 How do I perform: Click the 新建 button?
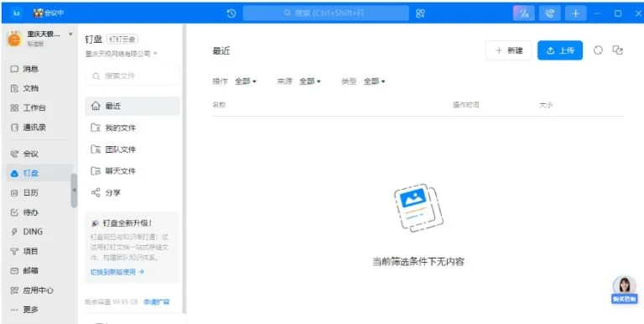click(509, 50)
